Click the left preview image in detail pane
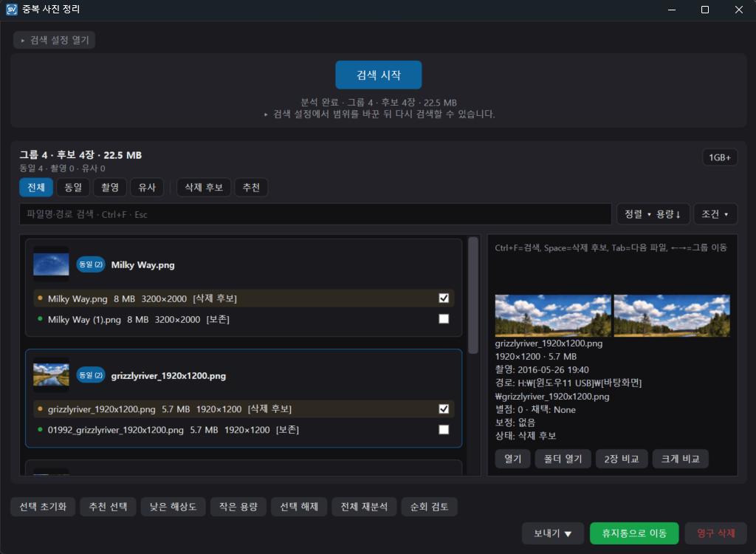This screenshot has height=554, width=756. 552,315
